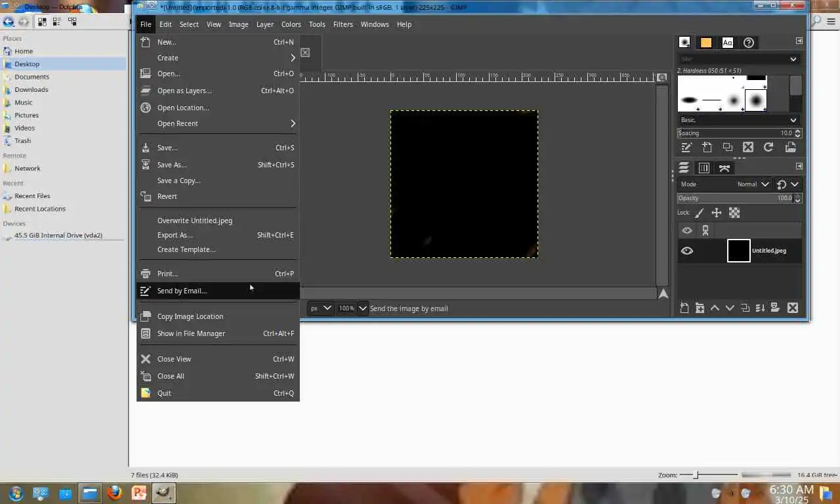Screen dimensions: 840x504
Task: Delete the layer icon in Layers panel
Action: point(792,308)
